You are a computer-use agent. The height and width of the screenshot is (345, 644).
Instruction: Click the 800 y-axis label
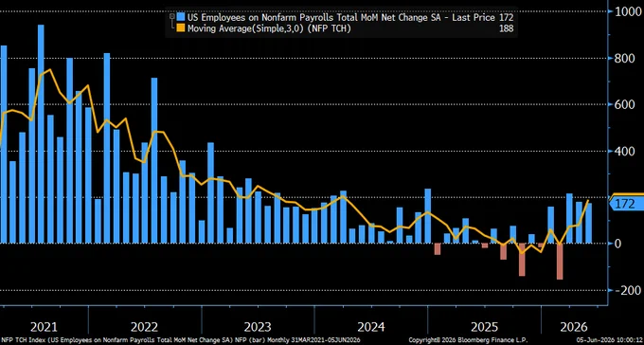pyautogui.click(x=625, y=58)
